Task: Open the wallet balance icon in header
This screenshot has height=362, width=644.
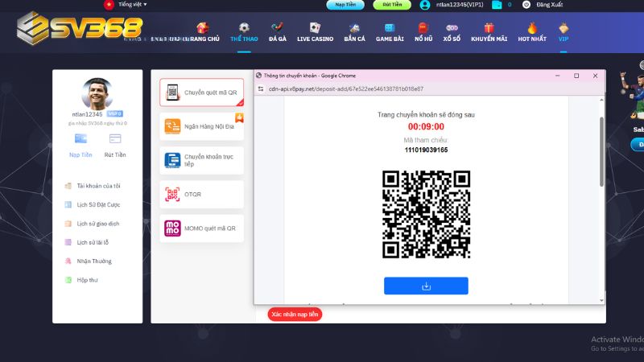Action: click(497, 5)
